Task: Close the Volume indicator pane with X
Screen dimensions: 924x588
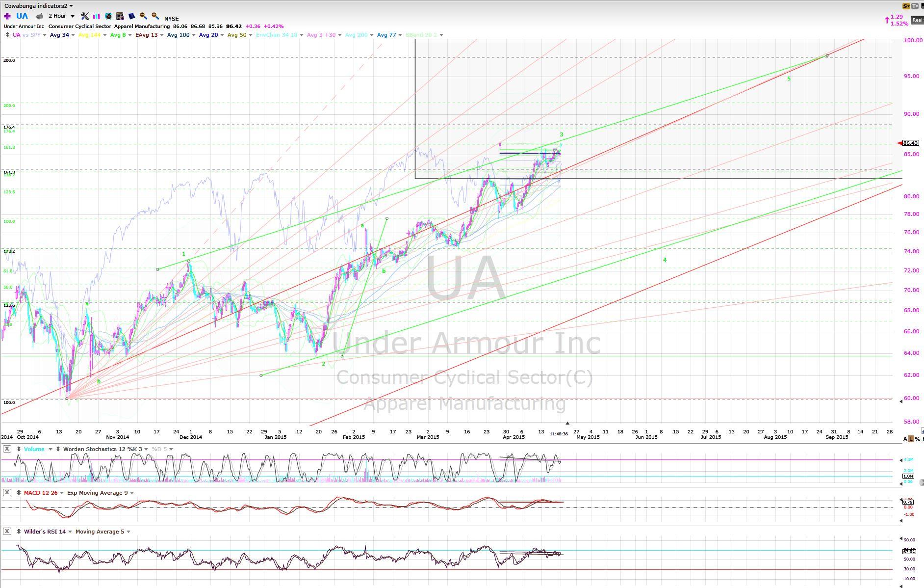Action: 7,449
